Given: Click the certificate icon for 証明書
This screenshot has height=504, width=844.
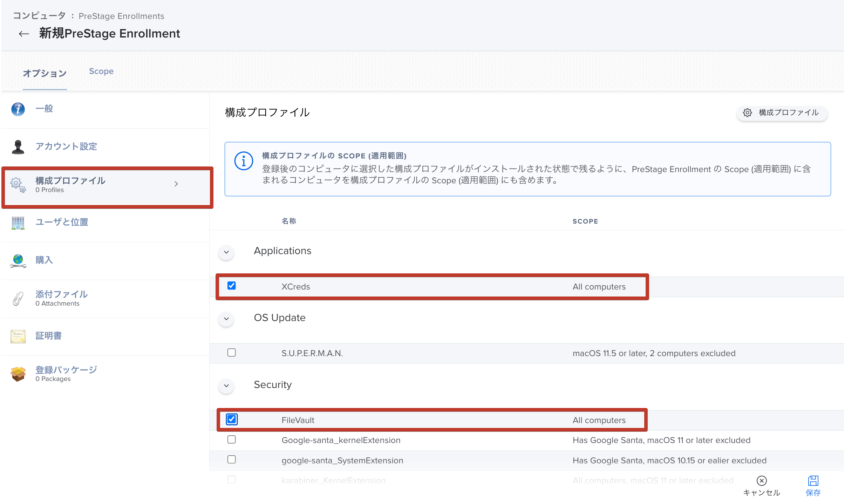Looking at the screenshot, I should click(18, 336).
